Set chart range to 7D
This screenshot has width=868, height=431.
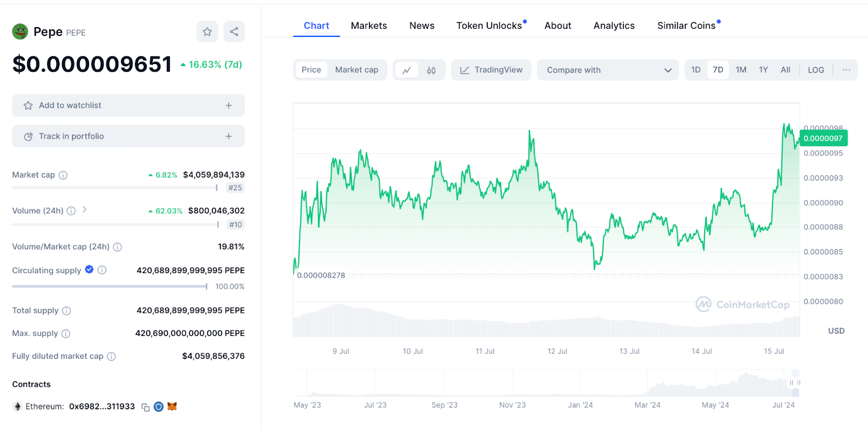718,70
